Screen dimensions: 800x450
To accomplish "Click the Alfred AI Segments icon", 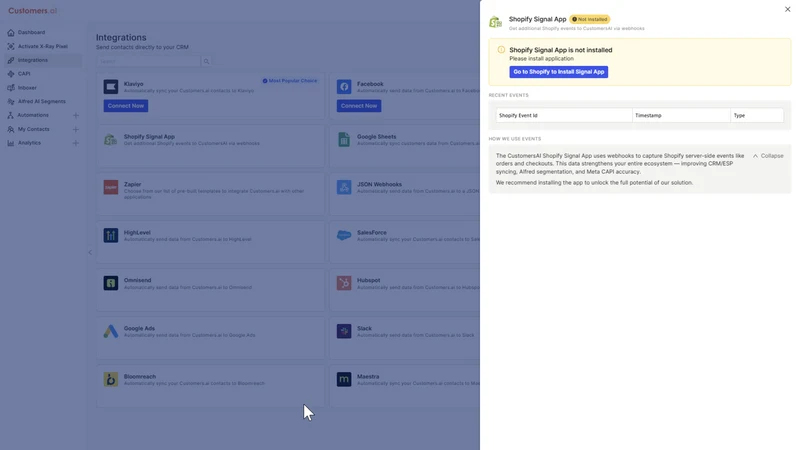I will click(x=11, y=102).
